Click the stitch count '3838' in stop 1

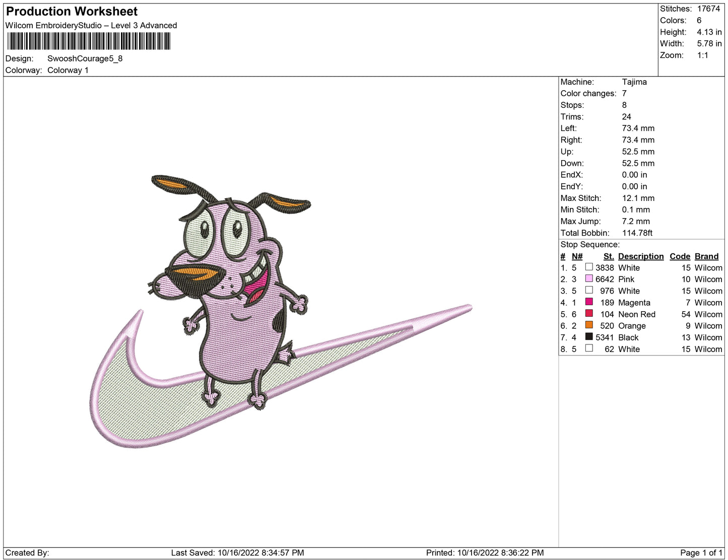(x=605, y=268)
